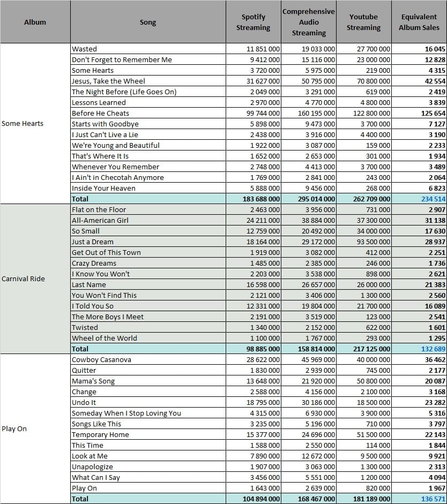Click the Youtube Streaming header cell
This screenshot has height=504, width=447.
point(364,22)
